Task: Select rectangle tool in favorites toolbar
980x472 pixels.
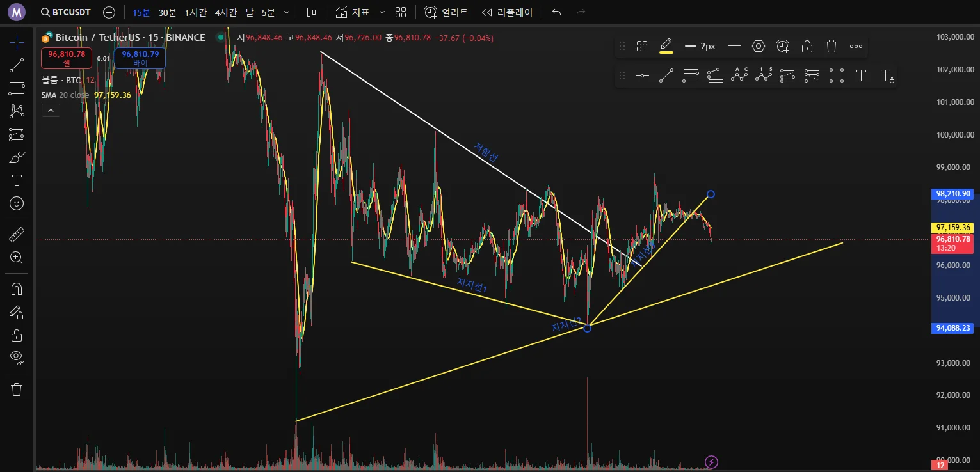Action: click(837, 76)
